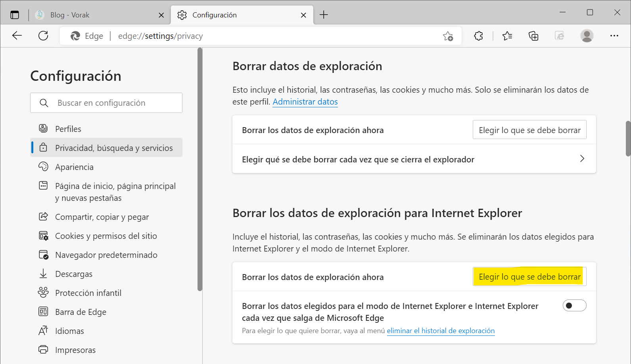Open Descargas settings section
631x364 pixels.
pyautogui.click(x=106, y=274)
